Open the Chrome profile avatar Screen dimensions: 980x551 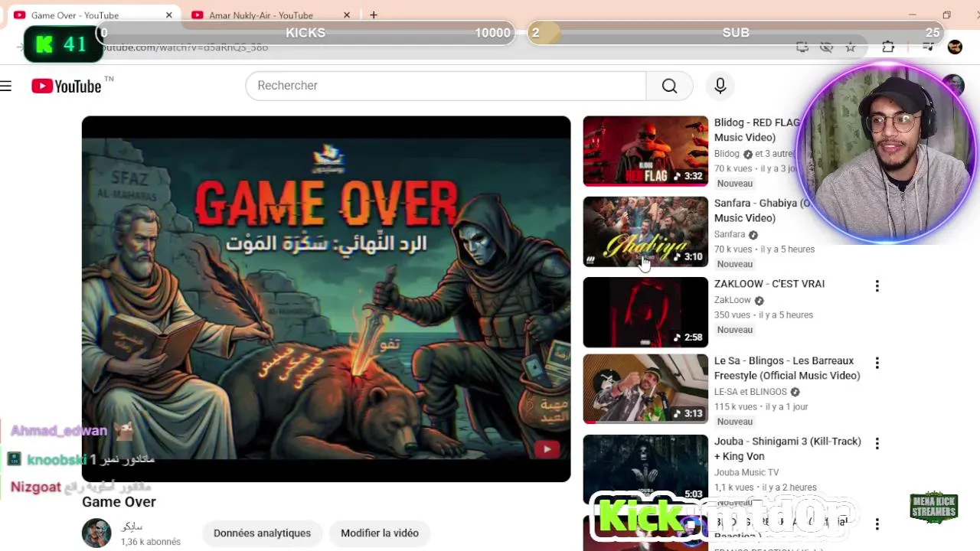(955, 47)
